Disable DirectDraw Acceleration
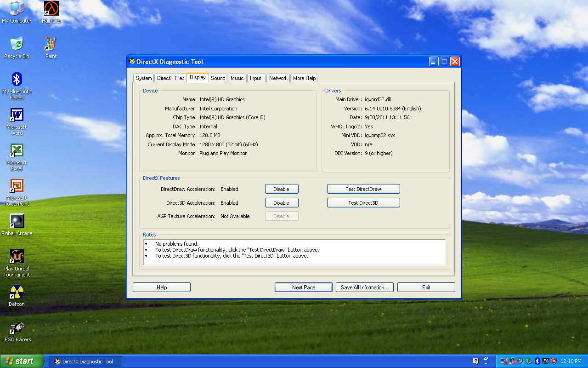This screenshot has height=368, width=588. [282, 189]
